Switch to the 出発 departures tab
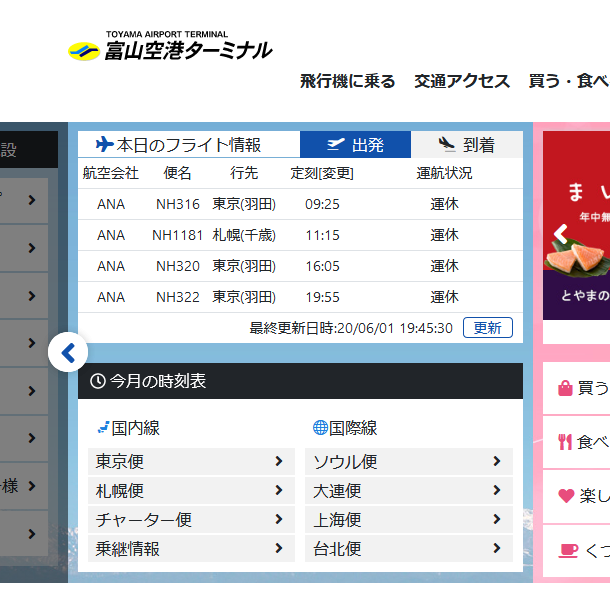The image size is (610, 604). [355, 145]
